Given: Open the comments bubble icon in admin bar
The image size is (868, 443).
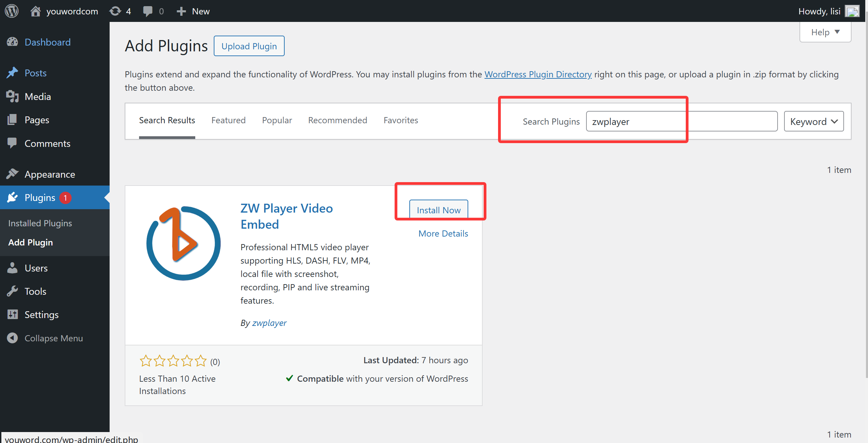Looking at the screenshot, I should coord(148,11).
